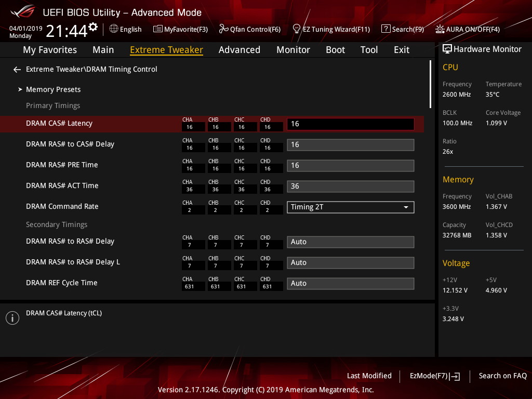Switch to EzMode(F7)
The height and width of the screenshot is (399, 532).
[429, 376]
